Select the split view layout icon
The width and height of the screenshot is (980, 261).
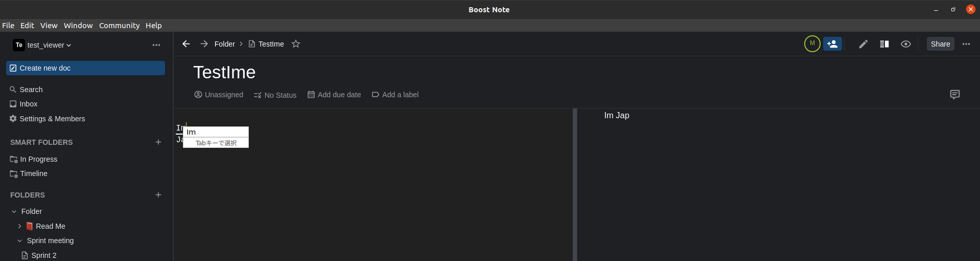pyautogui.click(x=884, y=44)
